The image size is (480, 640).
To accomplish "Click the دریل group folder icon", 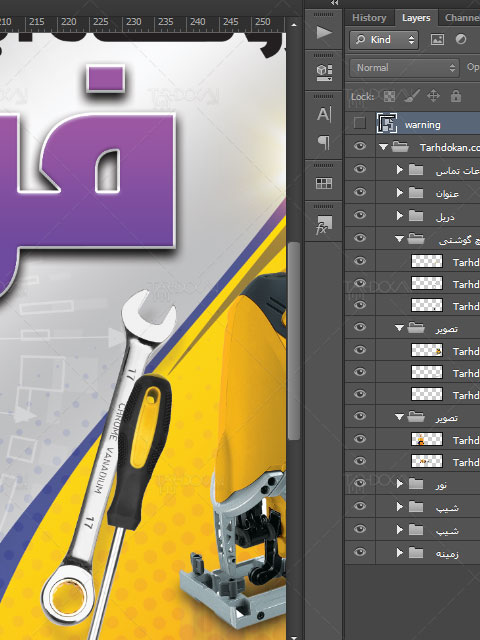I will pyautogui.click(x=416, y=215).
